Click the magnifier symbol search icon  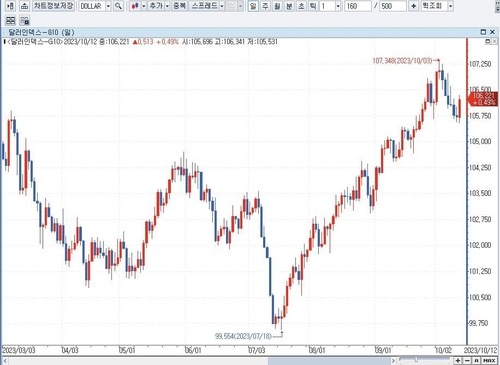118,6
